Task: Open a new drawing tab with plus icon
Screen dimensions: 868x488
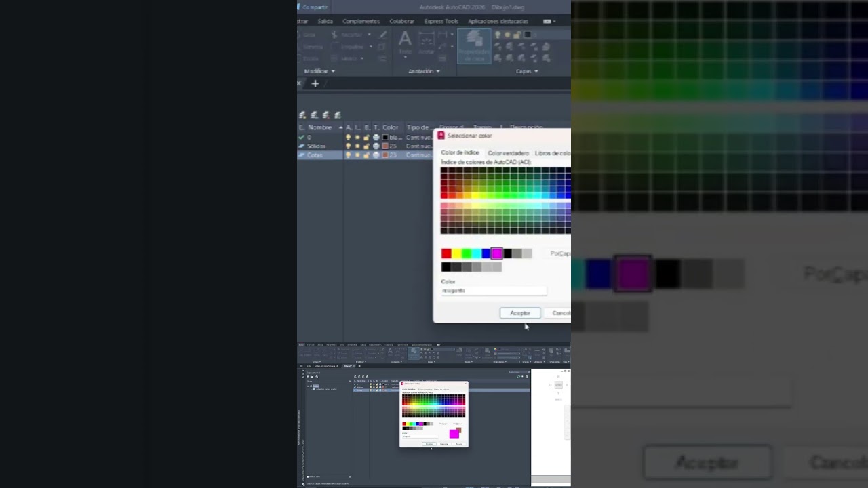Action: [x=315, y=83]
